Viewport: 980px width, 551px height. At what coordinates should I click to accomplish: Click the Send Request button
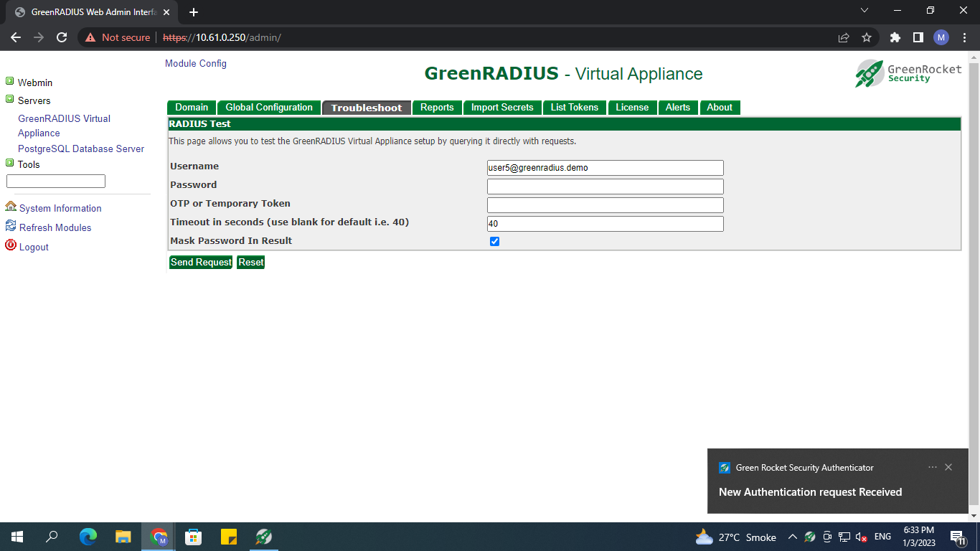[x=201, y=263]
